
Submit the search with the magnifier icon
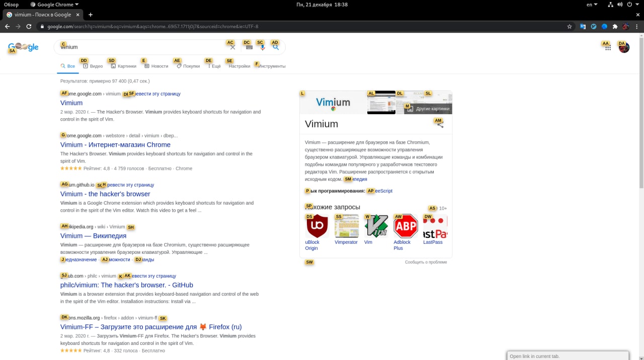coord(276,47)
